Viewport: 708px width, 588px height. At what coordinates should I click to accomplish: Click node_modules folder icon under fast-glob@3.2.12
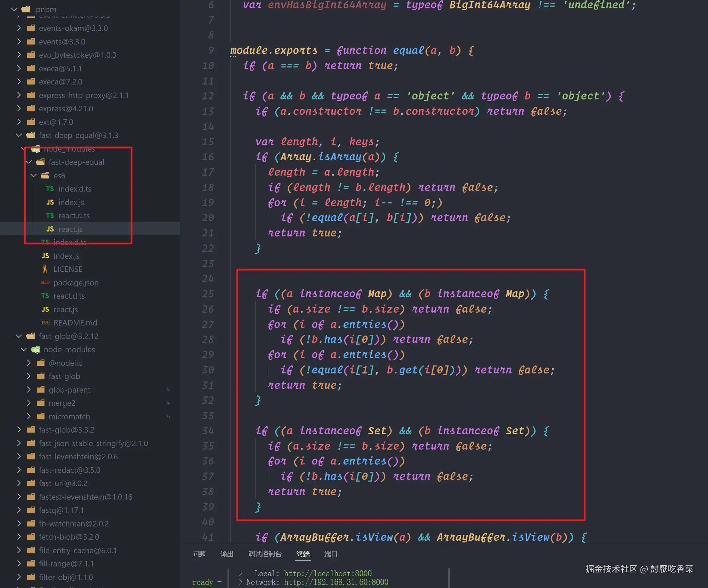point(35,349)
